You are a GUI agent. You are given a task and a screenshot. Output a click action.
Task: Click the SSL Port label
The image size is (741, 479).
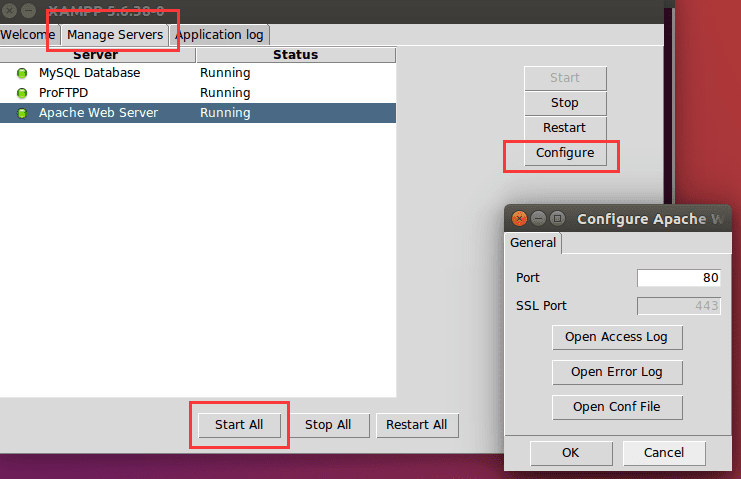(541, 306)
